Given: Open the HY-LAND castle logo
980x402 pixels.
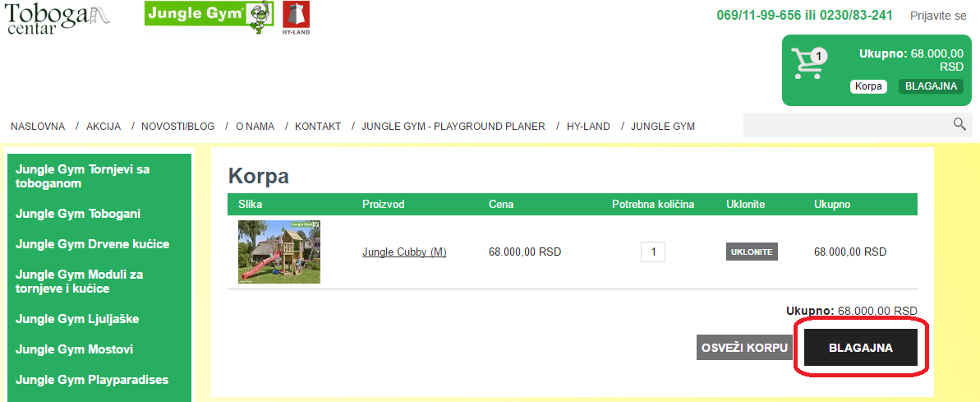Looking at the screenshot, I should [x=297, y=17].
